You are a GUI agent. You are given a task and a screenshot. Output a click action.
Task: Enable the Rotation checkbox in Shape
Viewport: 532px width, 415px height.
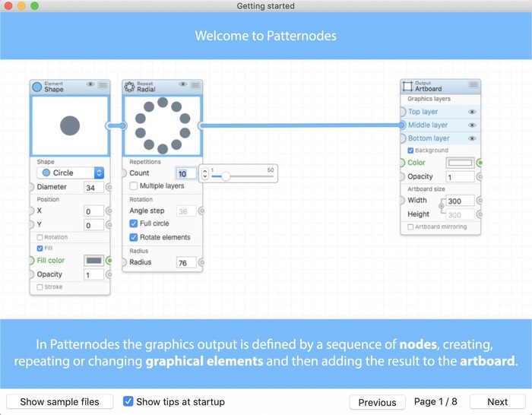[x=40, y=237]
